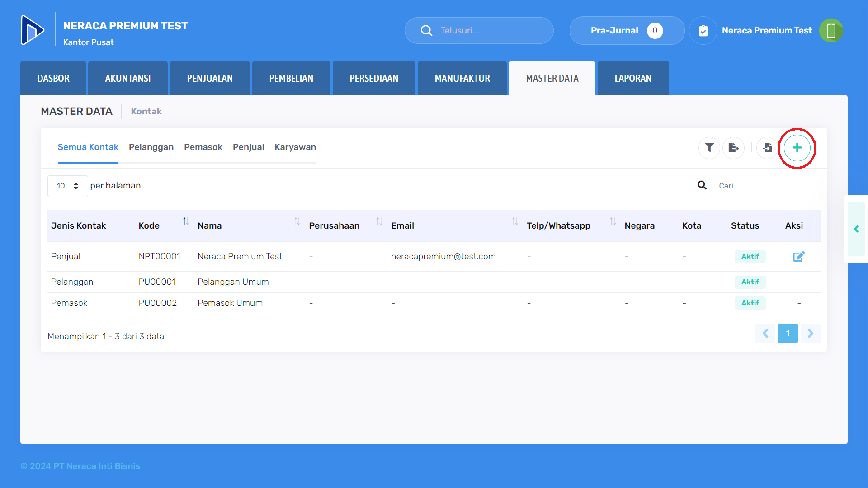Open the PERSEDIAAN tab
The image size is (868, 488).
pos(374,78)
